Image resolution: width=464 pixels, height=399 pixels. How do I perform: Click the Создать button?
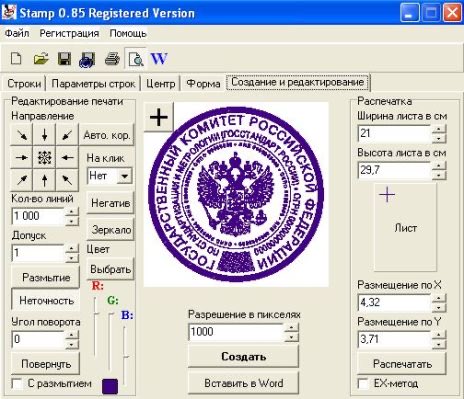point(243,356)
